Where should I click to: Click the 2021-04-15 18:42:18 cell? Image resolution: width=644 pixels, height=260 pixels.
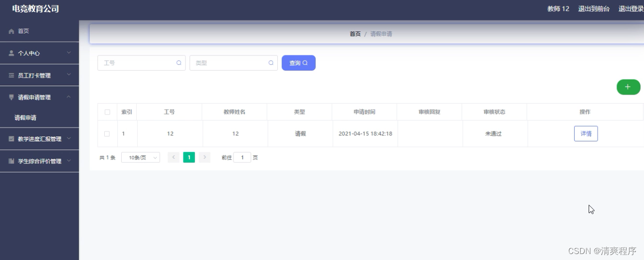365,133
